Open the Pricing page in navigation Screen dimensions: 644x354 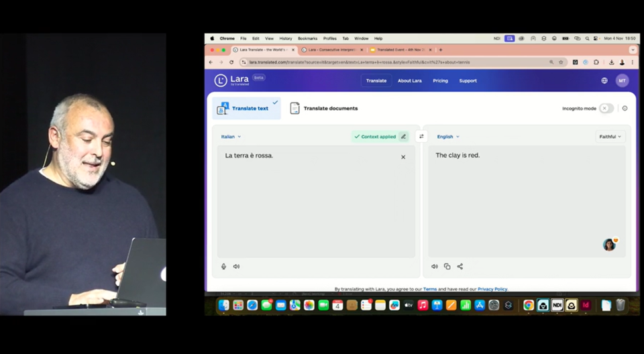coord(440,80)
